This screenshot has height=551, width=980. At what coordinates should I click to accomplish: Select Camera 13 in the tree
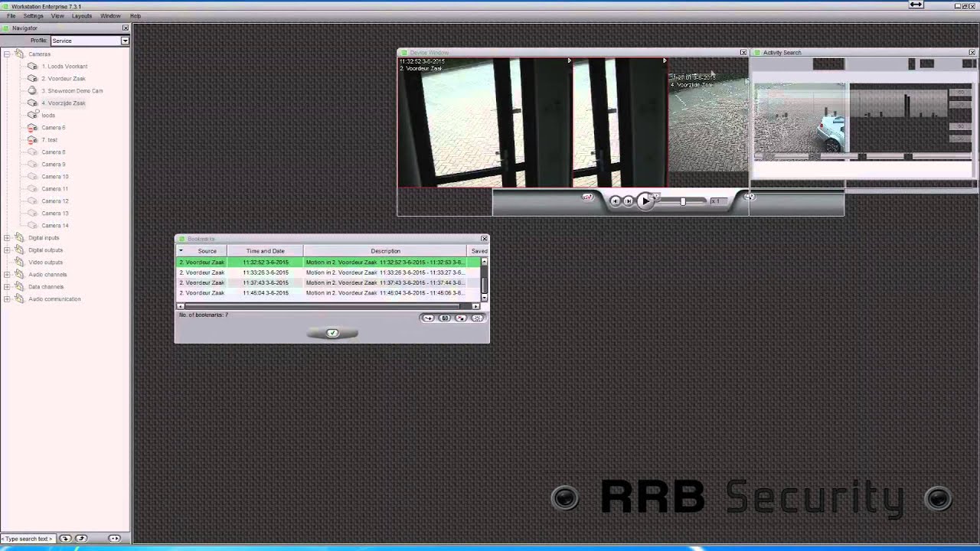pyautogui.click(x=55, y=214)
